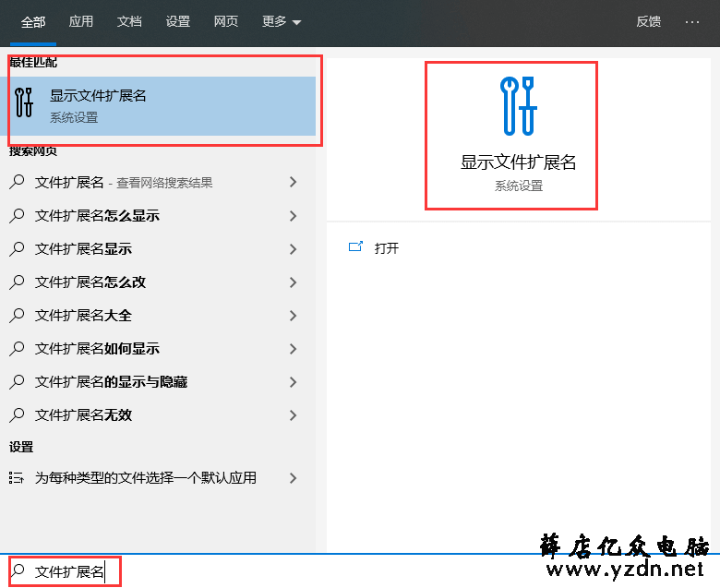Click the 反馈 button
Viewport: 720px width, 588px height.
tap(648, 21)
